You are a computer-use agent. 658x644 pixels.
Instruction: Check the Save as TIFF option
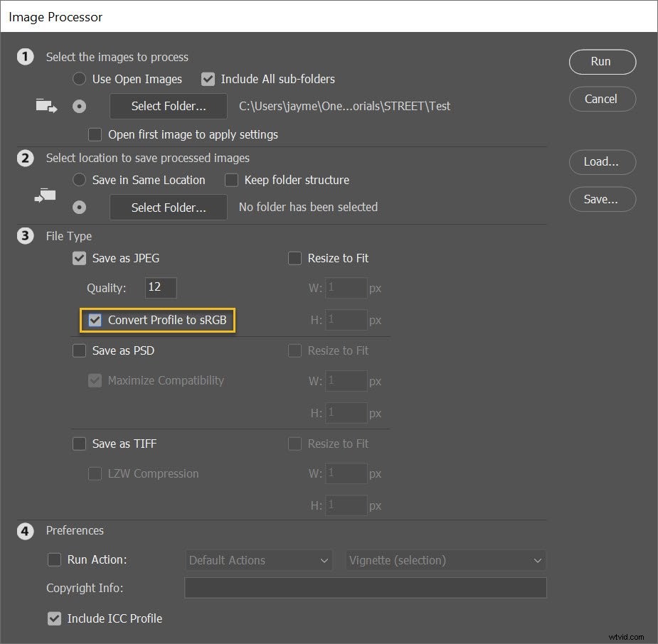[79, 444]
